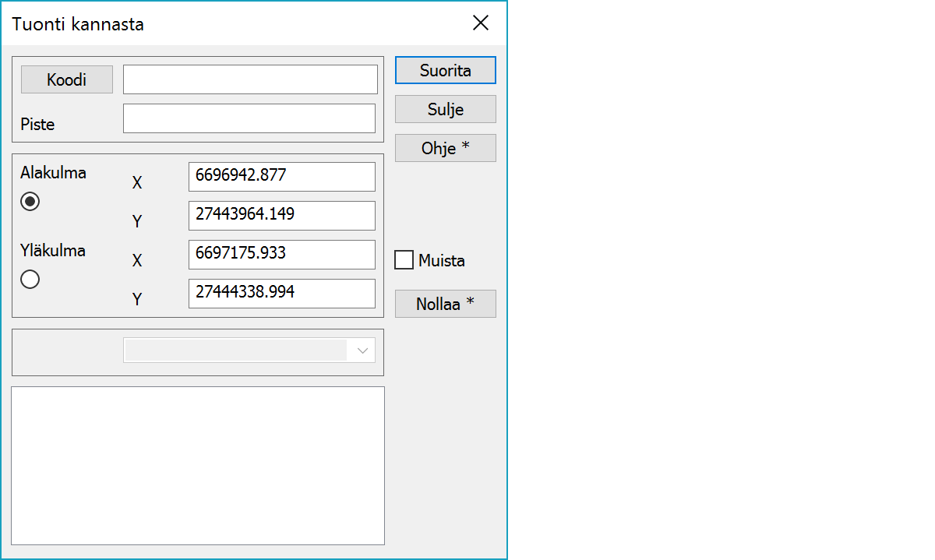Click inside the large empty list box
Image resolution: width=935 pixels, height=560 pixels.
coord(198,465)
